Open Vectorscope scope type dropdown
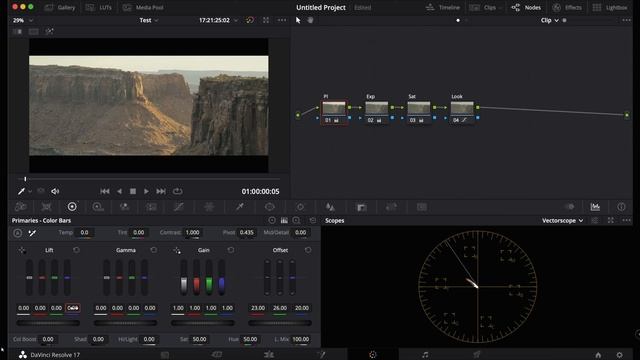The image size is (640, 360). (x=562, y=220)
